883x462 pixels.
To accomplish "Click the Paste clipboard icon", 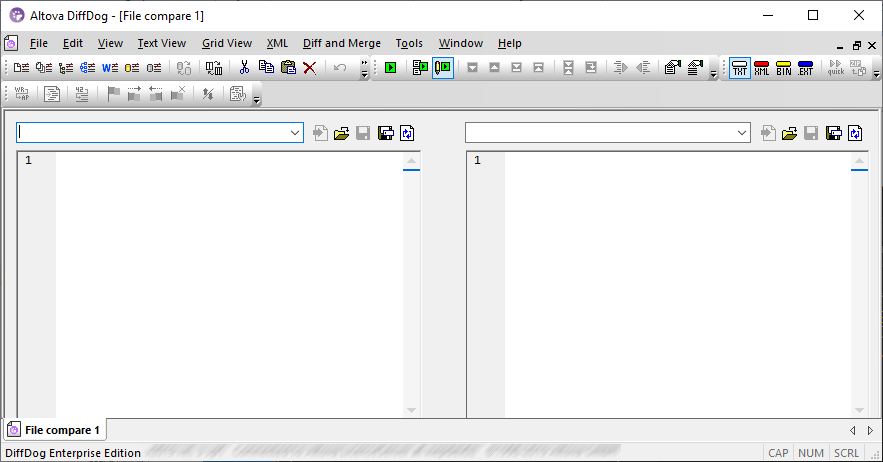I will pos(288,68).
